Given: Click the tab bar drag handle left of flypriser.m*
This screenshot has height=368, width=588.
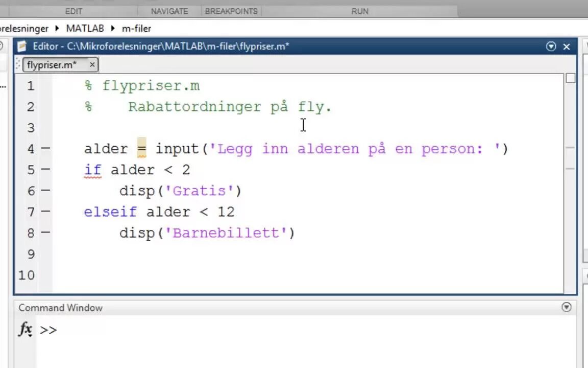Looking at the screenshot, I should pos(18,64).
